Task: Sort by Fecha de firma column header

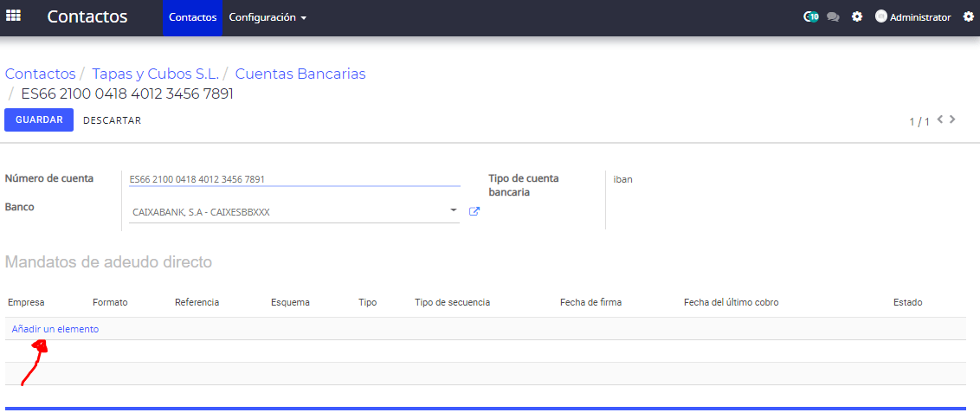Action: [591, 303]
